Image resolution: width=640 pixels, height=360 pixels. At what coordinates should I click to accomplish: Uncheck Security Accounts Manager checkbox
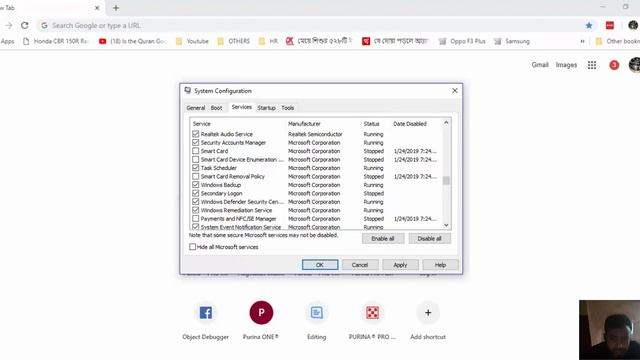[196, 142]
